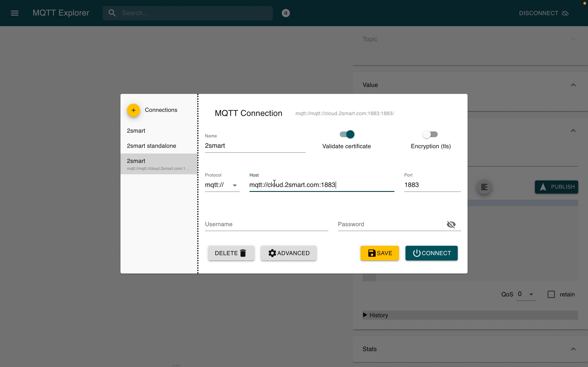This screenshot has width=588, height=367.
Task: Click the Advanced gear button
Action: pyautogui.click(x=288, y=253)
